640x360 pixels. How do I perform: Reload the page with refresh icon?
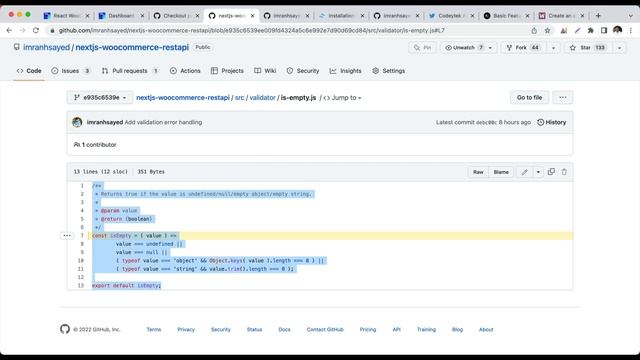pyautogui.click(x=36, y=30)
